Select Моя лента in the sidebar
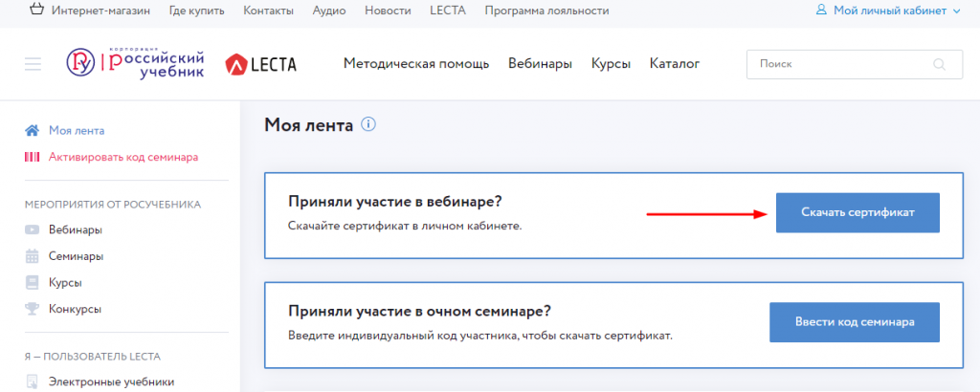 tap(77, 130)
